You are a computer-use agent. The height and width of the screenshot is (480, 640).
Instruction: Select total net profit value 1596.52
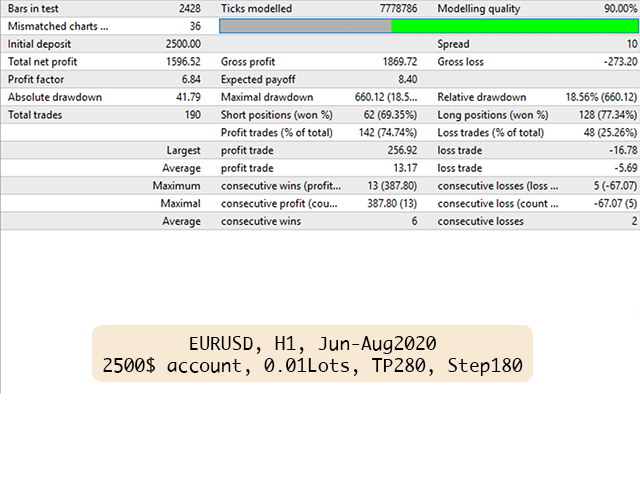[x=183, y=62]
